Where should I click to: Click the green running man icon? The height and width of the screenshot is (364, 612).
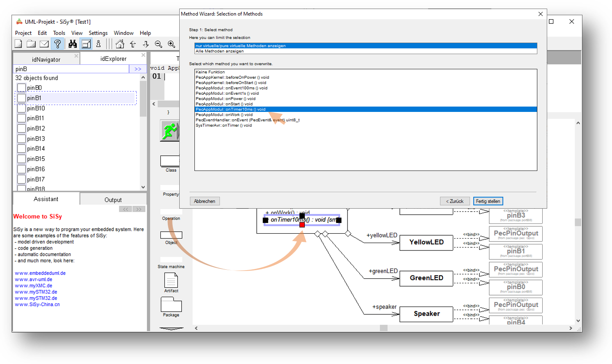coord(169,131)
